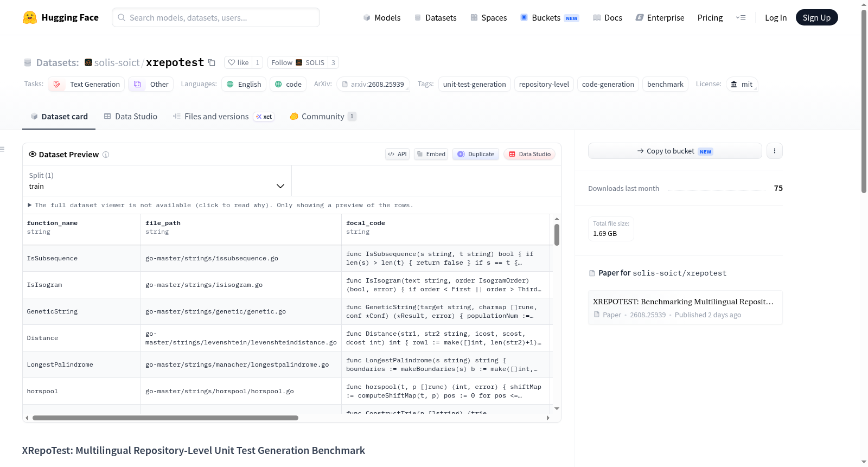Viewport: 868px width, 467px height.
Task: Click the preview table horizontal scrollbar
Action: [x=165, y=418]
